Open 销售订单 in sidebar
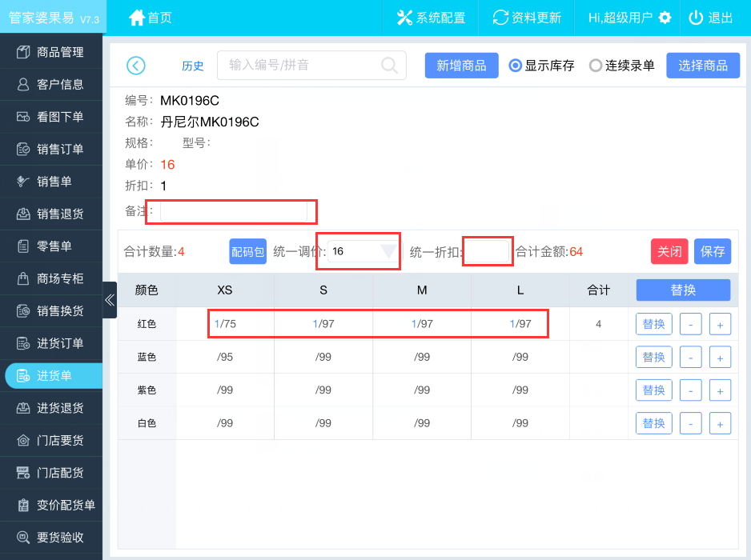Image resolution: width=751 pixels, height=560 pixels. [x=51, y=149]
